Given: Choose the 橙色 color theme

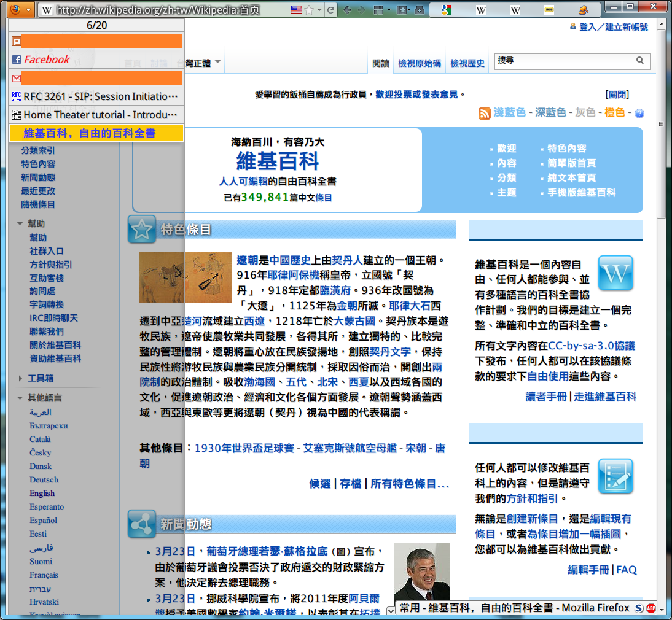Looking at the screenshot, I should [x=615, y=112].
